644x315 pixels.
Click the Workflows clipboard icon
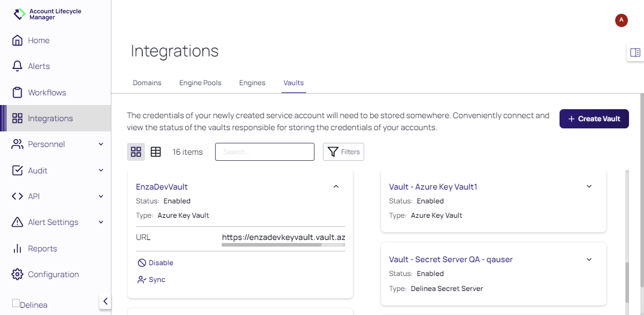point(17,92)
